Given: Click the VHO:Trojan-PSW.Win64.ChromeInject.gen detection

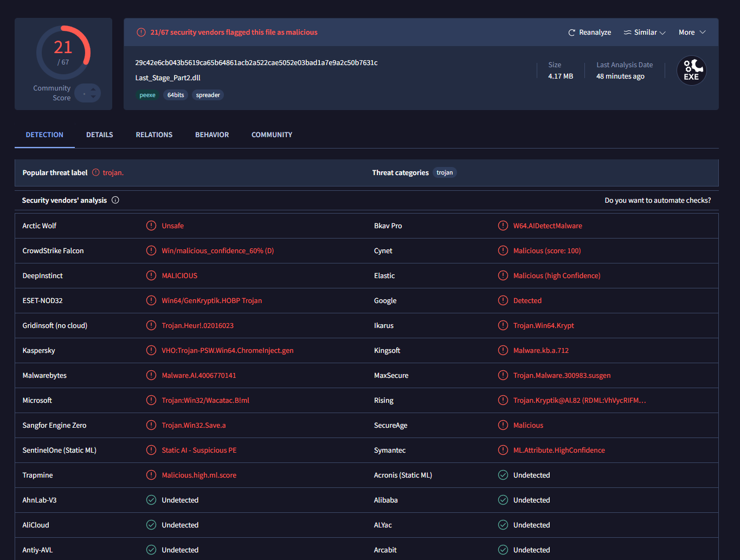Looking at the screenshot, I should click(228, 350).
